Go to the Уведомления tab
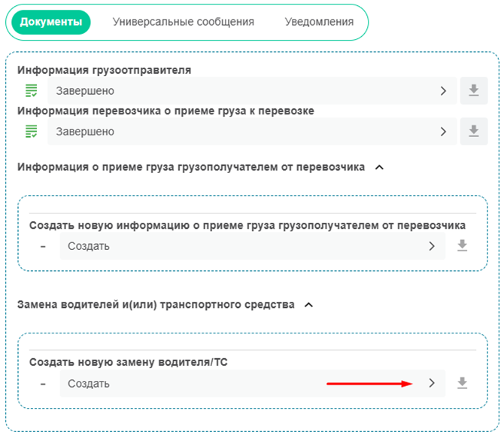 pyautogui.click(x=319, y=22)
